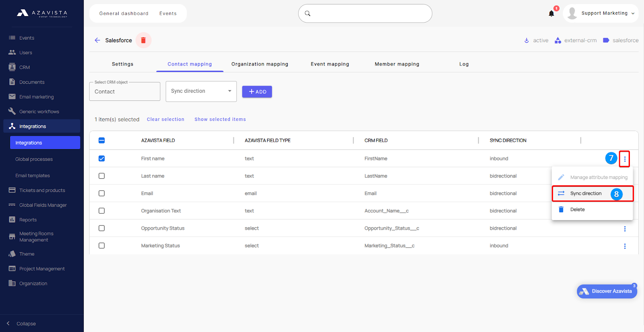Toggle the select-all header checkbox
644x332 pixels.
click(x=101, y=140)
